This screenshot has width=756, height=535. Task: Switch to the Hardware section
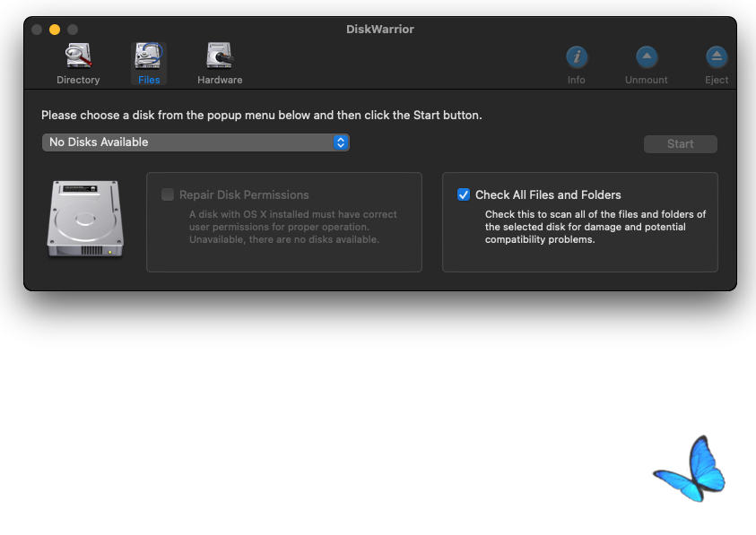(x=220, y=64)
